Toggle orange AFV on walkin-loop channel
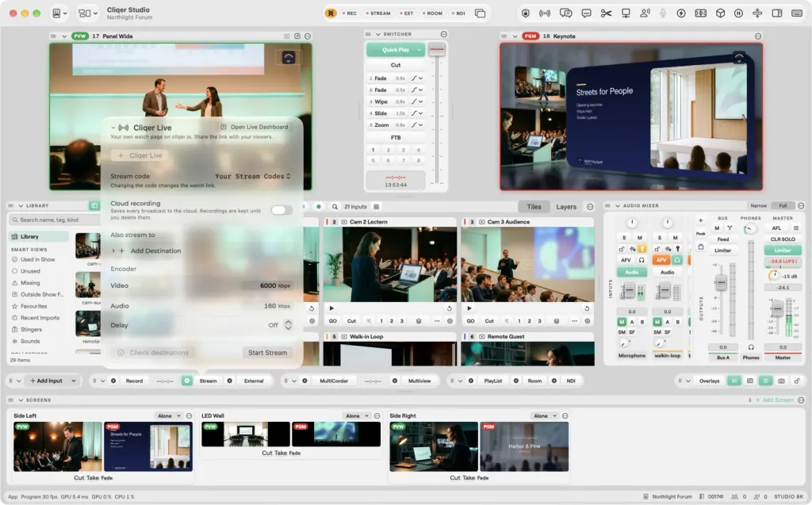The height and width of the screenshot is (505, 812). click(x=661, y=260)
